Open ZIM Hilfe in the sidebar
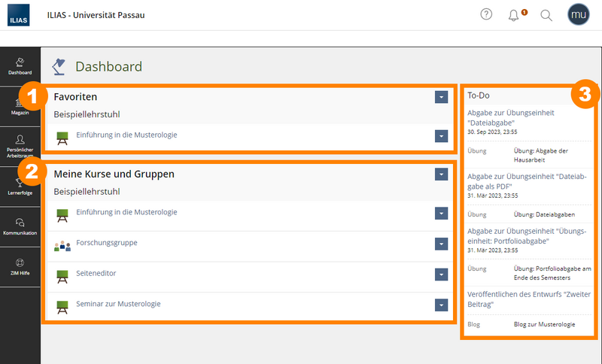602x364 pixels. click(x=20, y=267)
